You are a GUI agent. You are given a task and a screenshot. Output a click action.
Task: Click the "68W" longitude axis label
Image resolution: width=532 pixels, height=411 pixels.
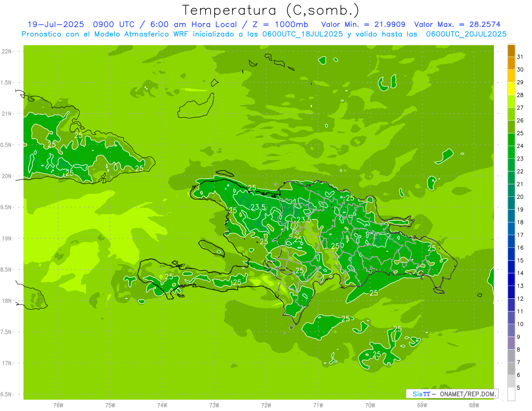click(474, 405)
